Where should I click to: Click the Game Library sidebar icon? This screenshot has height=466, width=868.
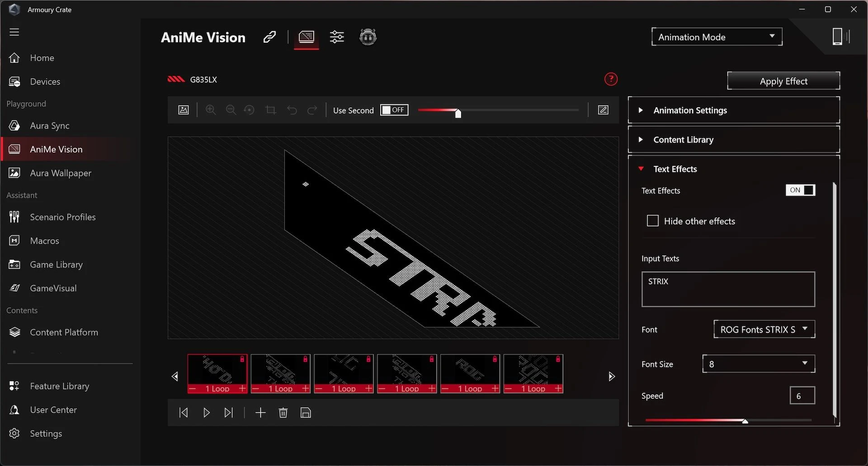[14, 264]
